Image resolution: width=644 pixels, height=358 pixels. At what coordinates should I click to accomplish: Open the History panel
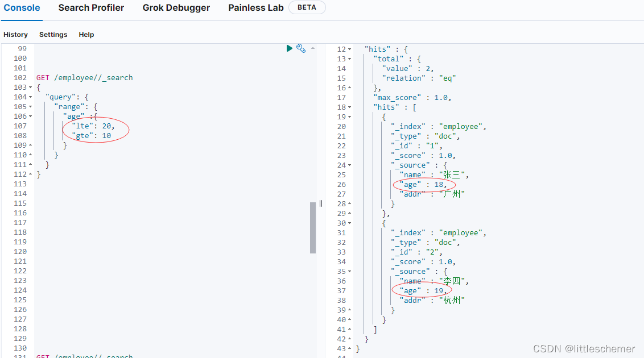coord(15,35)
